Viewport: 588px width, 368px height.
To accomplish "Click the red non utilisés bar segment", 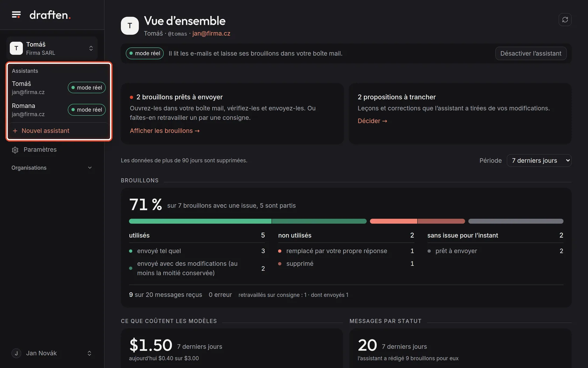I will pos(417,221).
